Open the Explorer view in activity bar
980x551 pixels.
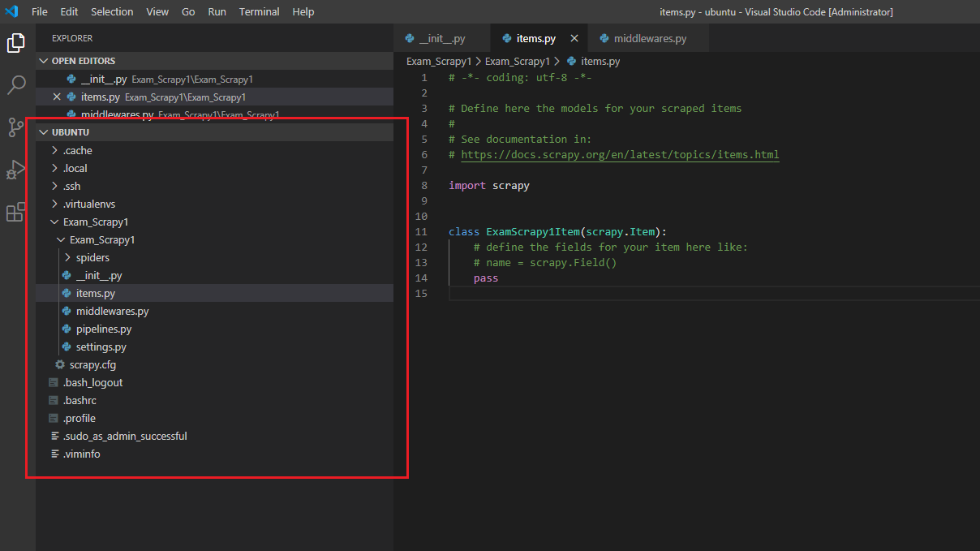tap(16, 43)
